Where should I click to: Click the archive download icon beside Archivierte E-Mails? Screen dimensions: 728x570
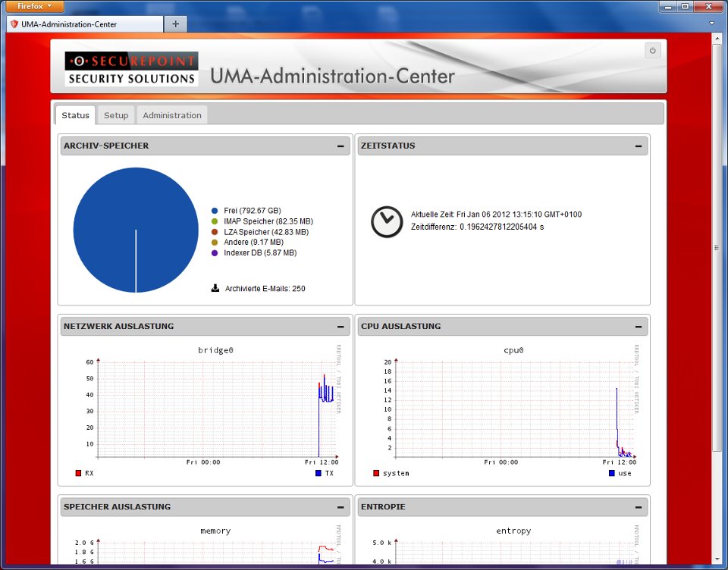click(x=215, y=288)
